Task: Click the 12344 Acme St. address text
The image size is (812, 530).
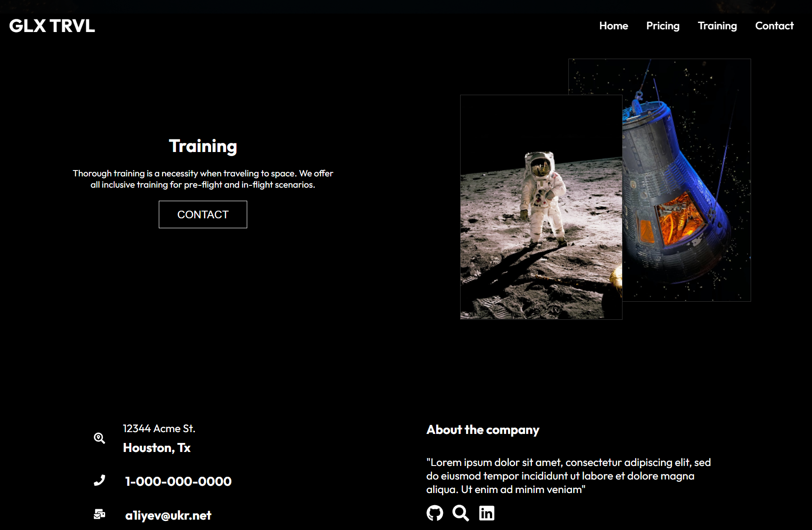Action: pyautogui.click(x=159, y=429)
